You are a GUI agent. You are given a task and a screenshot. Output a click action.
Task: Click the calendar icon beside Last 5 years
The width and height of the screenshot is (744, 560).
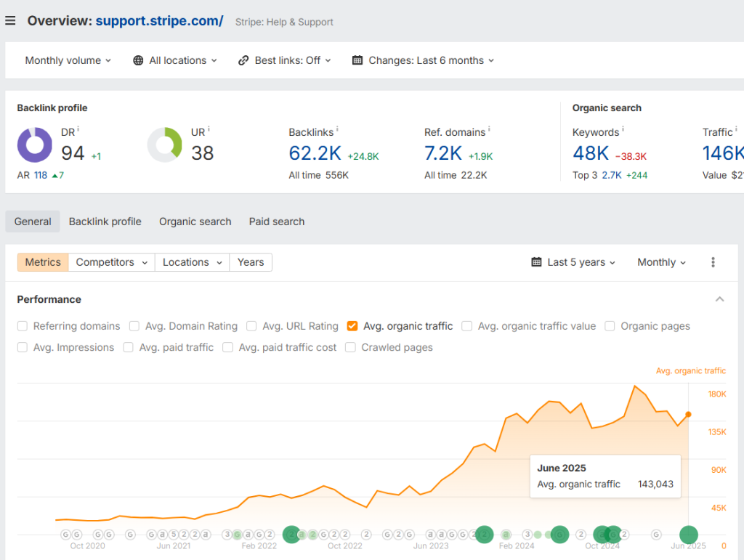tap(536, 262)
